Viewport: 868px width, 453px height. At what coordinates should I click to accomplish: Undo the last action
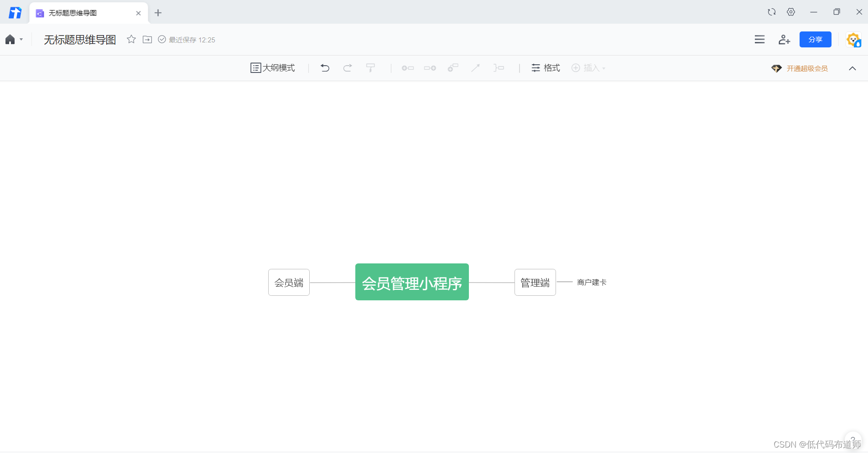pyautogui.click(x=325, y=68)
